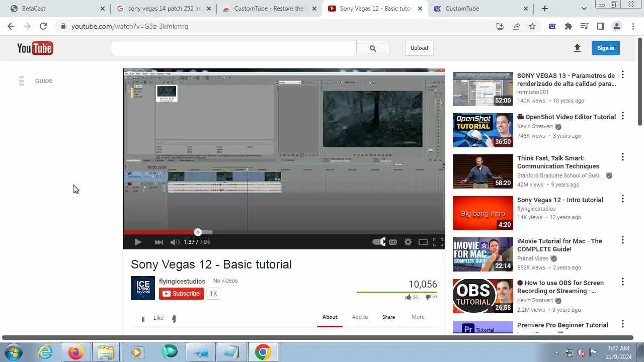Switch to theater mode
644x362 pixels.
point(423,242)
